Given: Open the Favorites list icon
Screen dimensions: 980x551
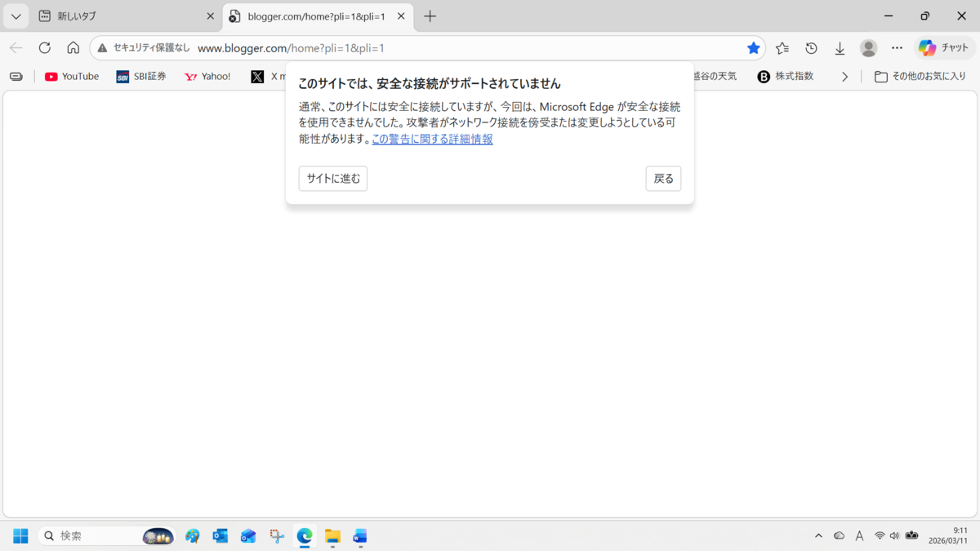Looking at the screenshot, I should (782, 48).
